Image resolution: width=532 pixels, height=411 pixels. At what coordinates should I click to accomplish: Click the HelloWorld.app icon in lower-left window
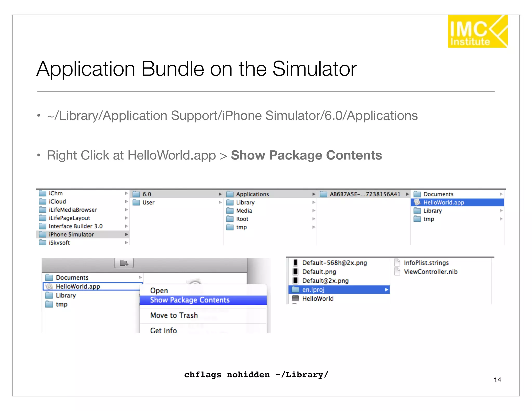49,286
